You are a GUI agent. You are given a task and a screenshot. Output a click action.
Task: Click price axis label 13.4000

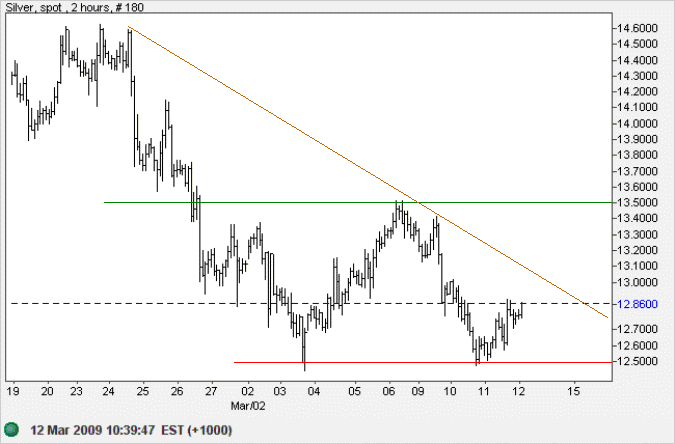point(638,218)
